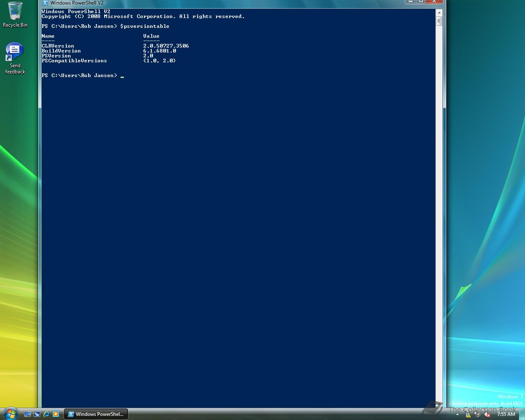This screenshot has height=420, width=525.
Task: Click the Value column header
Action: pyautogui.click(x=151, y=36)
